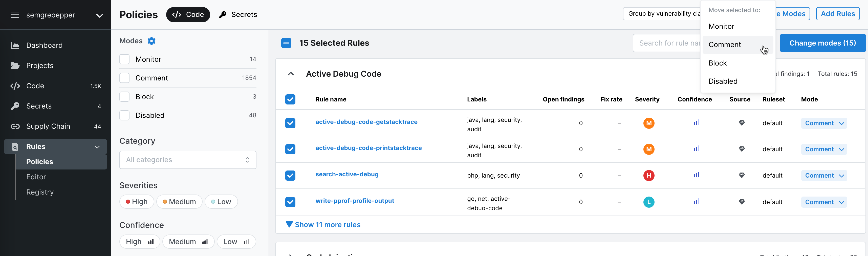868x256 pixels.
Task: Uncheck the active-debug-code-getstacktrace rule
Action: click(x=290, y=123)
